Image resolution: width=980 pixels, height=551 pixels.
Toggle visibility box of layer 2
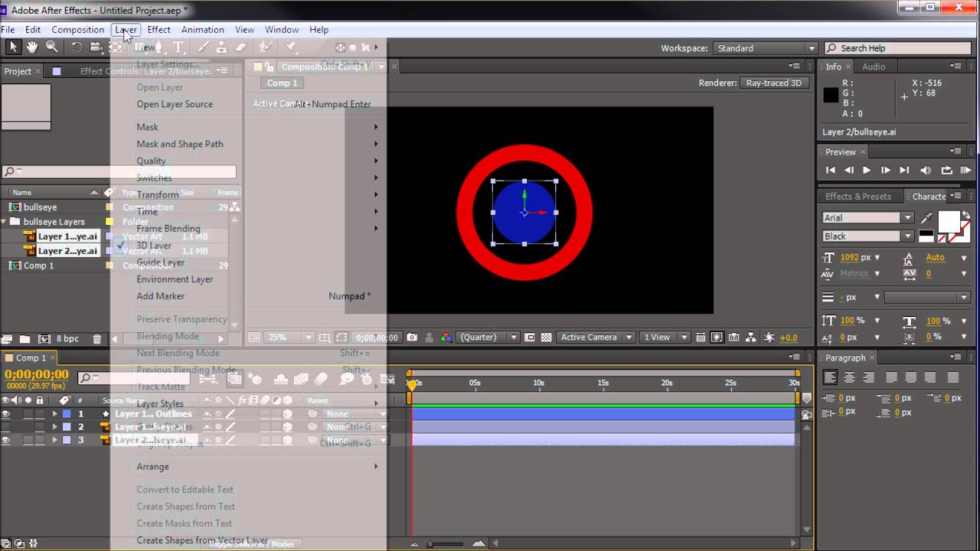(x=6, y=427)
